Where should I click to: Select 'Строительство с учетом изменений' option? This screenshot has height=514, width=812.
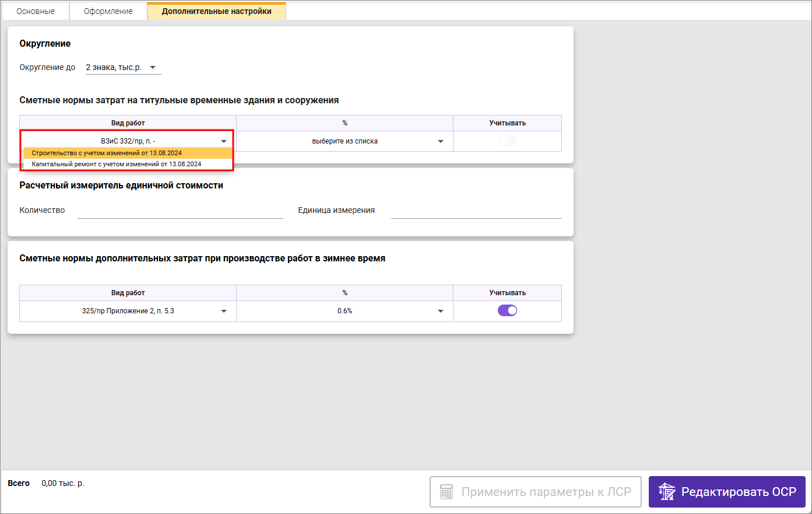(107, 153)
